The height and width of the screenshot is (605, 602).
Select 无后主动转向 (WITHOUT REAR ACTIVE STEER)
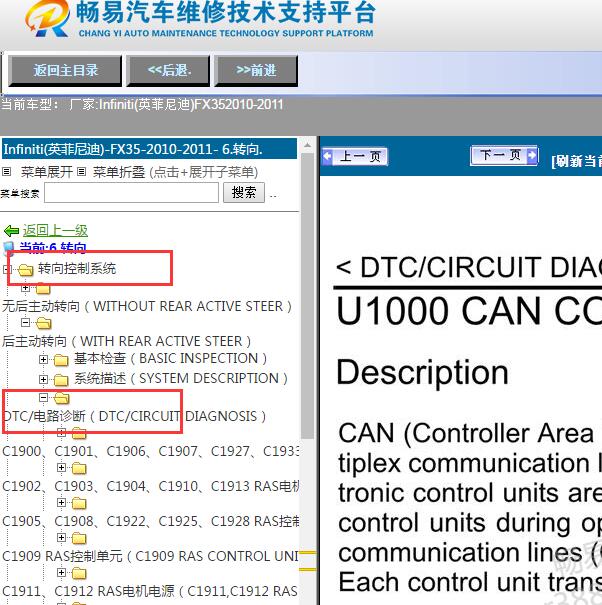click(x=147, y=306)
